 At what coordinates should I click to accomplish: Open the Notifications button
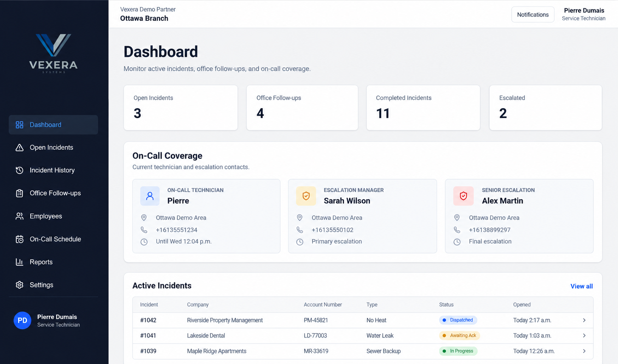coord(533,15)
